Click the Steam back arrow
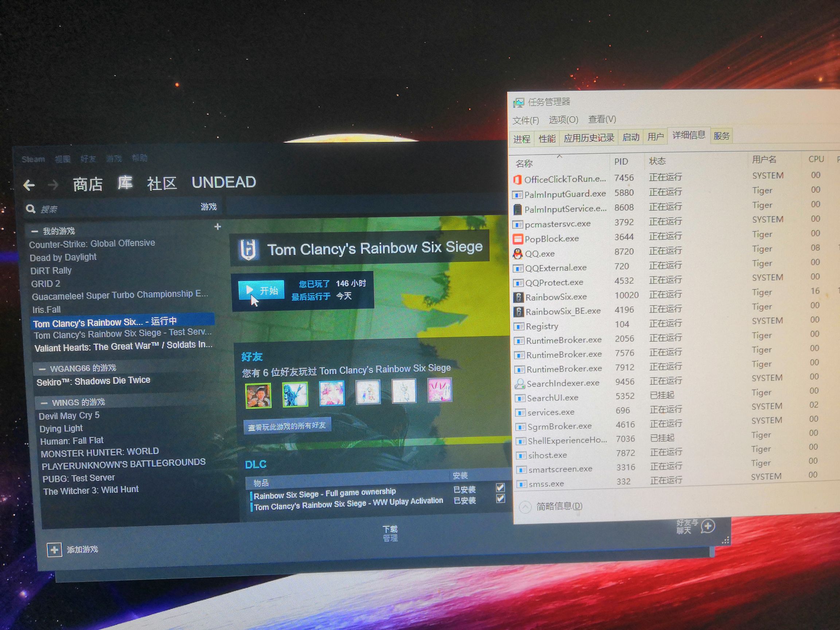 pos(29,185)
